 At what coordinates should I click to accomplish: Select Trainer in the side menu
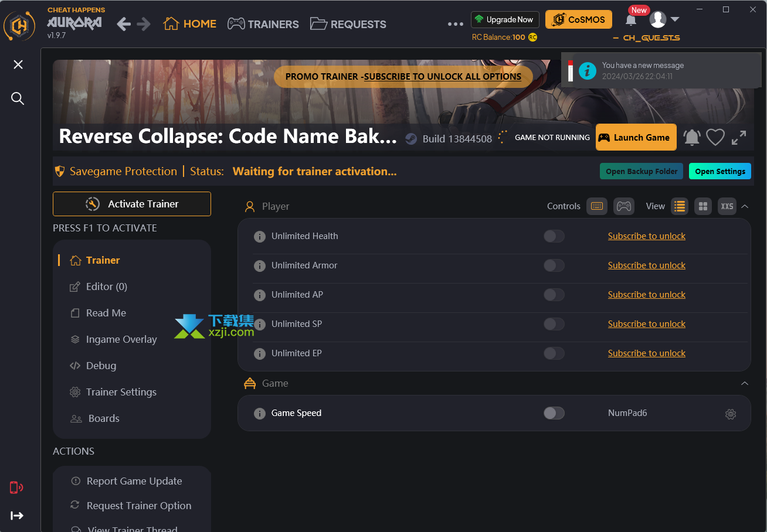pyautogui.click(x=94, y=260)
